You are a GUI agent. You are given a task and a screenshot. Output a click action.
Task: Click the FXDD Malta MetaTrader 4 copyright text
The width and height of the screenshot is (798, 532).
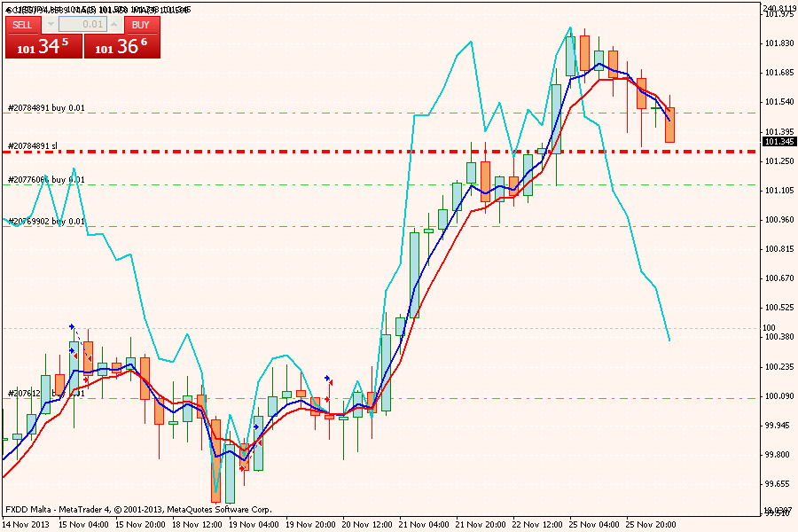tap(138, 510)
